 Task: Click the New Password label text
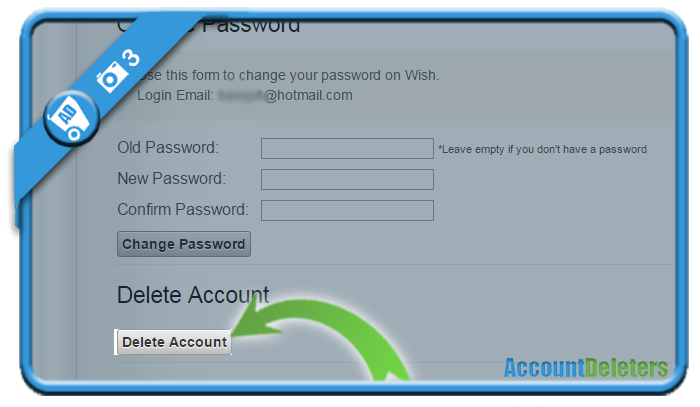pyautogui.click(x=171, y=179)
